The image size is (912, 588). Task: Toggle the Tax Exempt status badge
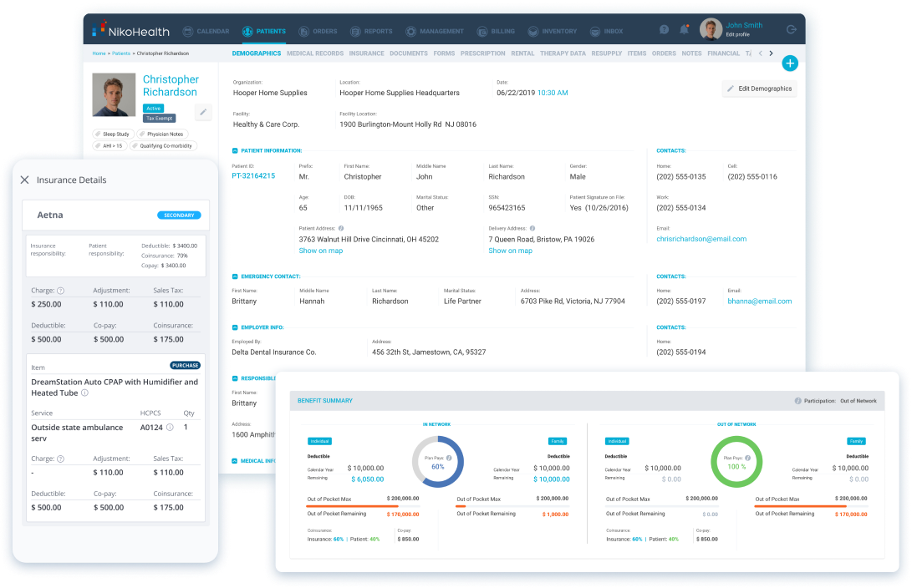pyautogui.click(x=160, y=118)
